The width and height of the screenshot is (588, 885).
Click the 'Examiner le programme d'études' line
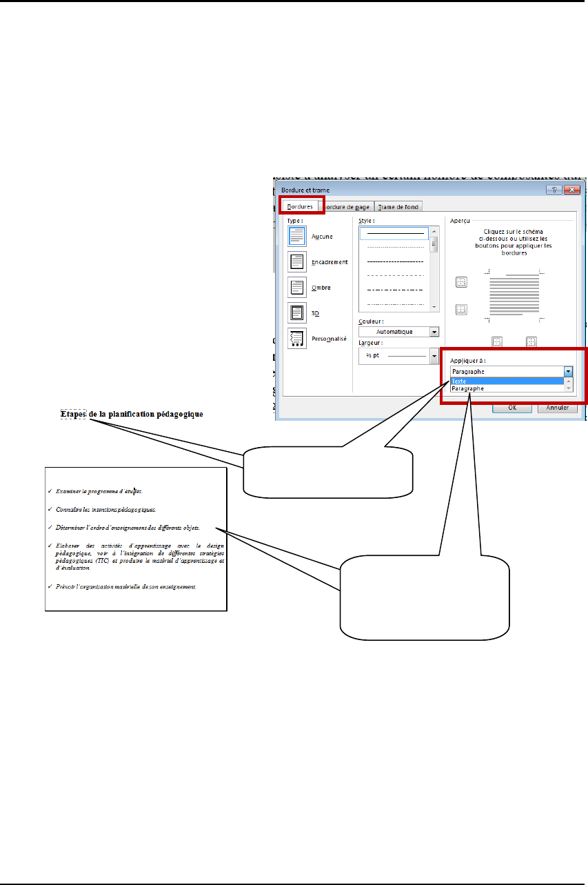coord(99,492)
